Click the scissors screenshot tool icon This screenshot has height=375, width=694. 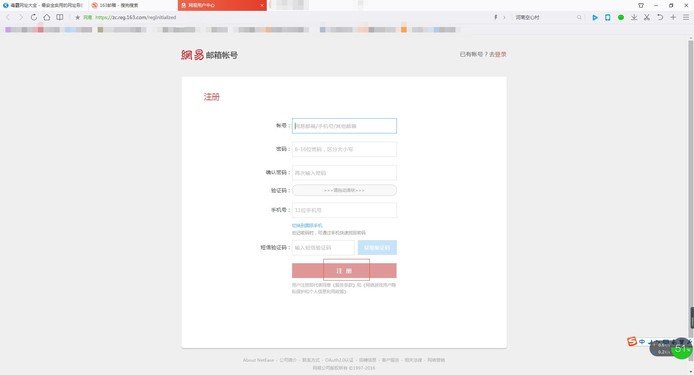click(647, 17)
